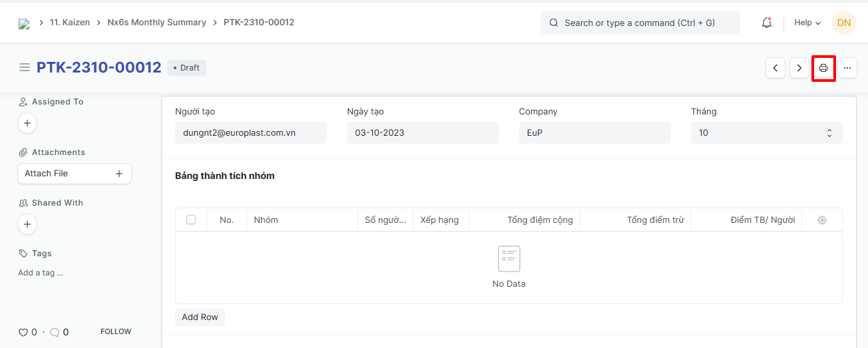Click the comments bubble icon
This screenshot has width=868, height=348.
[x=55, y=332]
